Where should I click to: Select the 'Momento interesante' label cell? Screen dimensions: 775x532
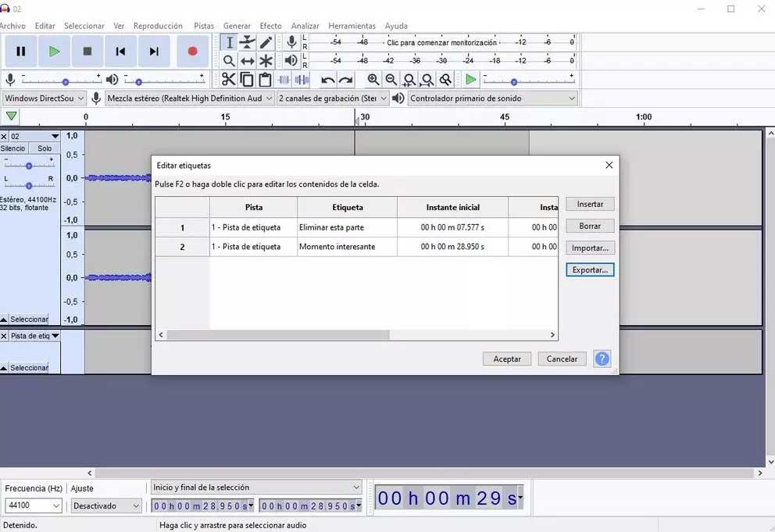pos(347,247)
